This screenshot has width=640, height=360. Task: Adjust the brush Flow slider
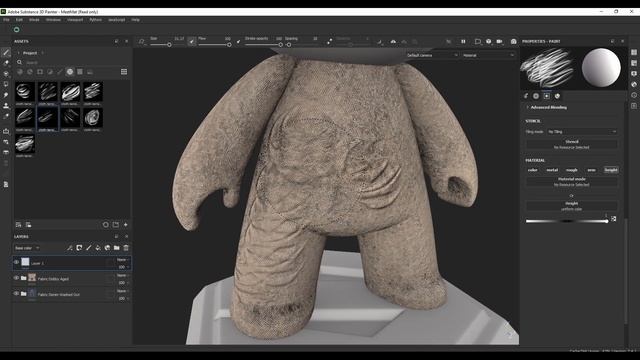coord(215,44)
